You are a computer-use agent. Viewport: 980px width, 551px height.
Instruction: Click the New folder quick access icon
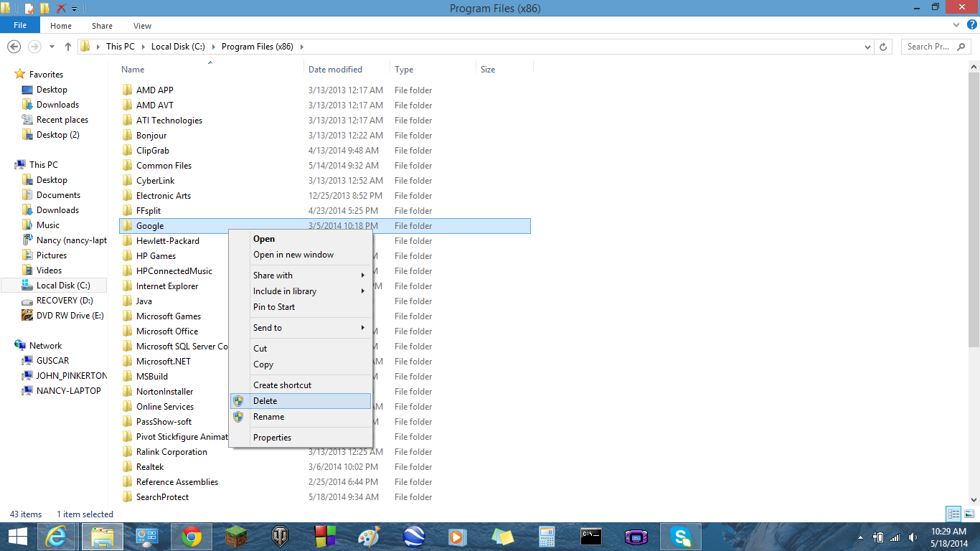(x=44, y=9)
